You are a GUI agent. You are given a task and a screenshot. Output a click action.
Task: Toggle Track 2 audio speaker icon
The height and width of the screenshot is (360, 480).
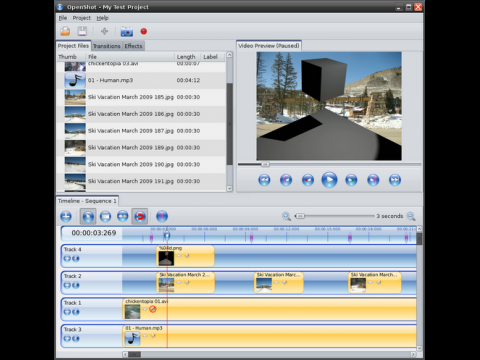pyautogui.click(x=76, y=285)
